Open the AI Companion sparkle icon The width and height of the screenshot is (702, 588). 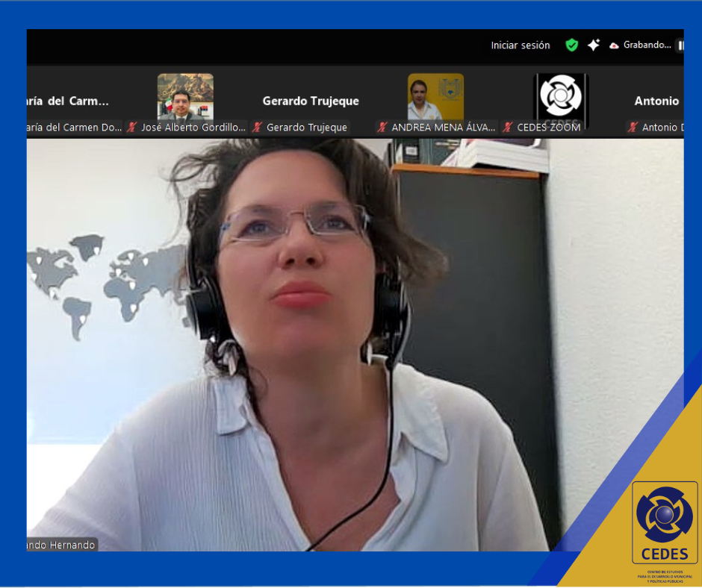click(x=594, y=46)
